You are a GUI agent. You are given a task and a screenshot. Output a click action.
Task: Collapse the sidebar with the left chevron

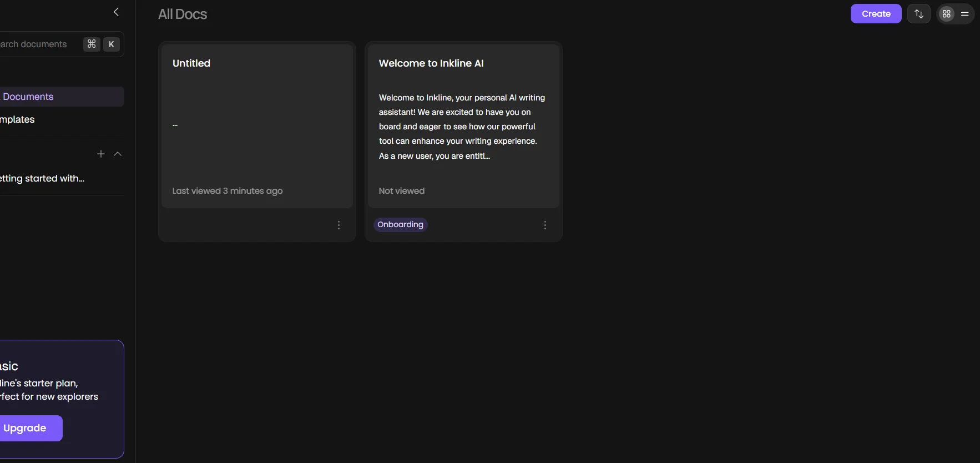tap(116, 12)
